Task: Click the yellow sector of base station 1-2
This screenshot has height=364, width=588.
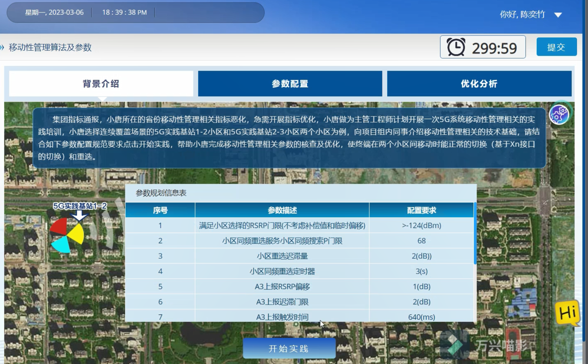Action: point(76,234)
